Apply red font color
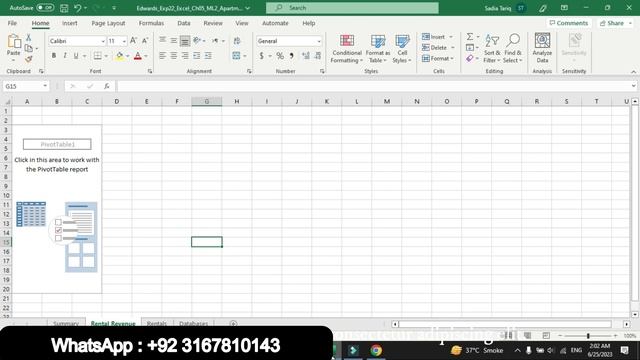Image resolution: width=640 pixels, height=360 pixels. pos(138,56)
